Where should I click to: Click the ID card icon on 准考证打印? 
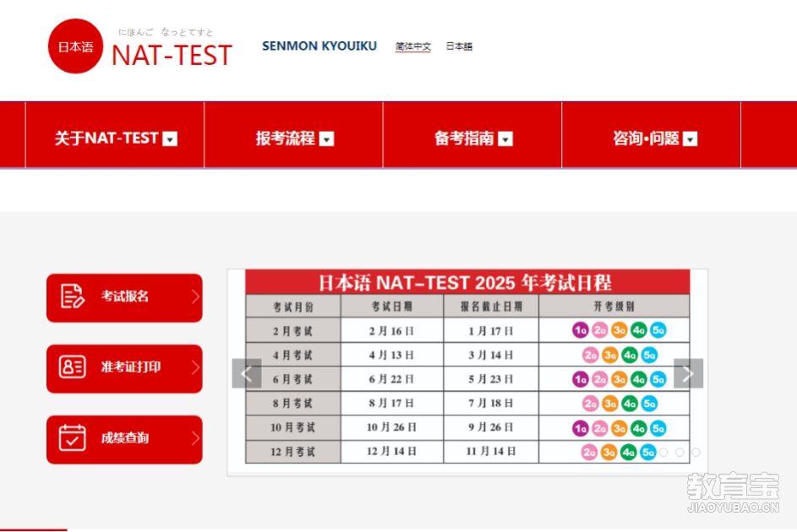tap(73, 366)
